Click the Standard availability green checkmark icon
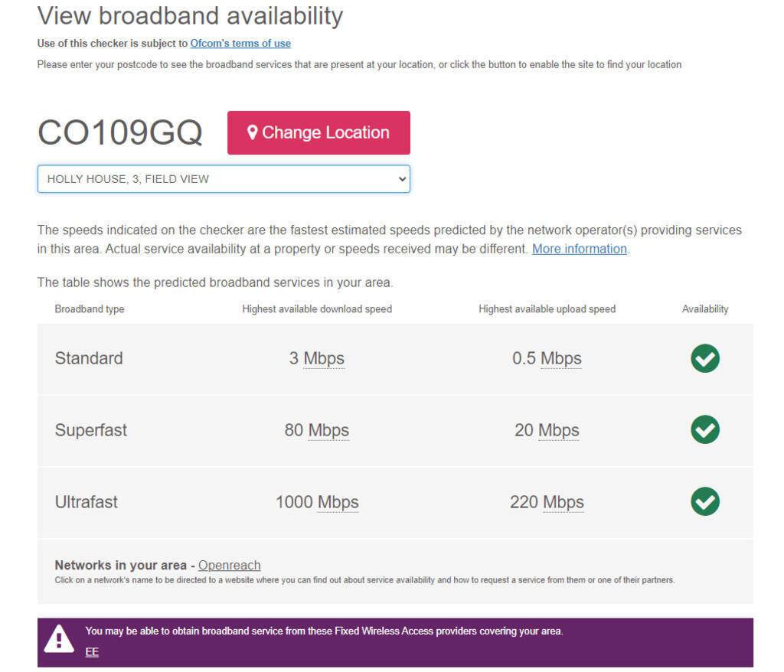The width and height of the screenshot is (784, 672). [x=704, y=358]
